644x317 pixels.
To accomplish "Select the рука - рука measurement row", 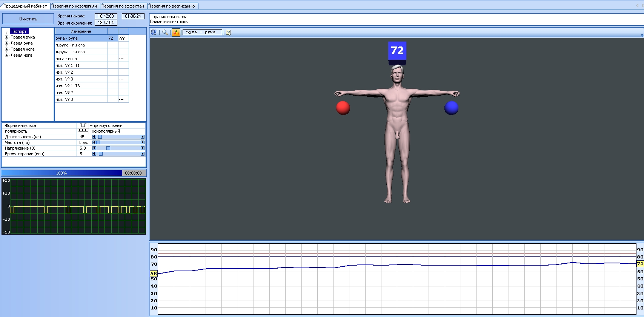I will (92, 38).
